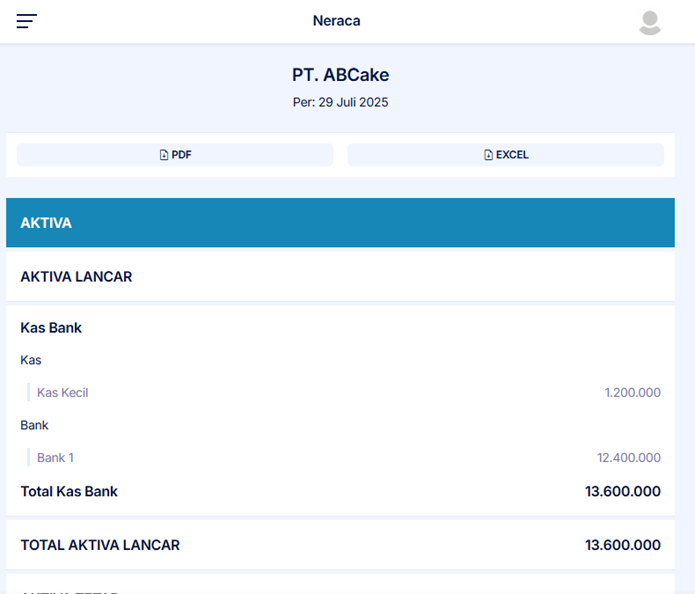Click the Excel file icon
This screenshot has height=594, width=695.
pos(488,155)
